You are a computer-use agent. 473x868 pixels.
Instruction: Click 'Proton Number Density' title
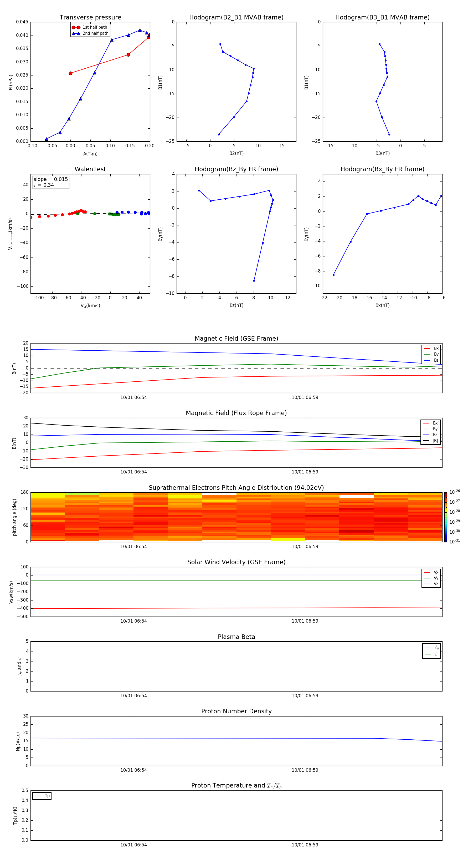pyautogui.click(x=236, y=712)
